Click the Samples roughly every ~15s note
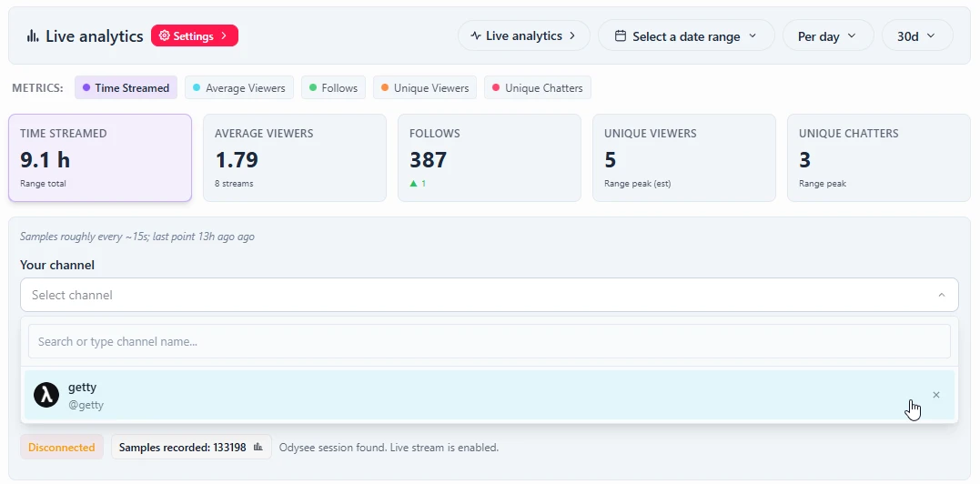This screenshot has width=980, height=484. [136, 237]
